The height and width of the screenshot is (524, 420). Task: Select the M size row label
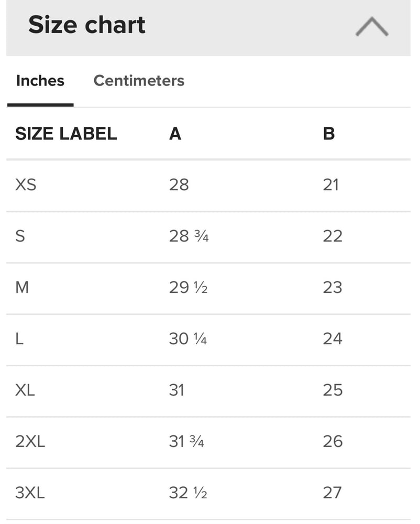click(x=22, y=287)
